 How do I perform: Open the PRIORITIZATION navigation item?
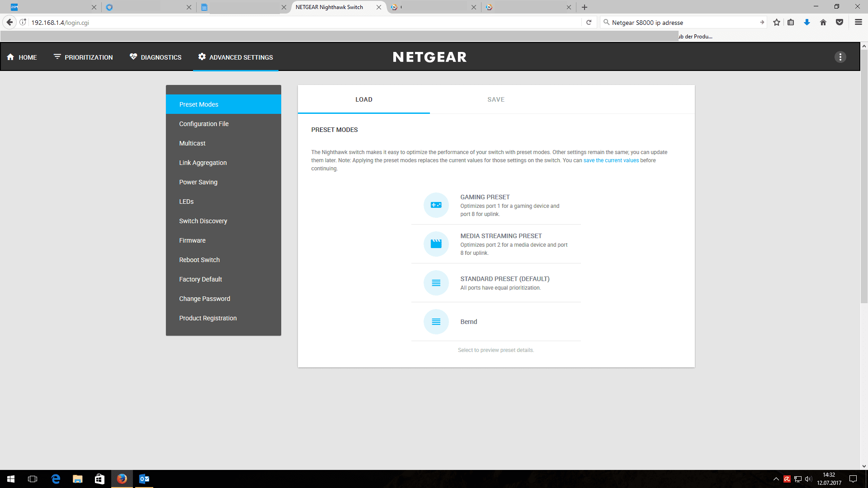point(83,57)
